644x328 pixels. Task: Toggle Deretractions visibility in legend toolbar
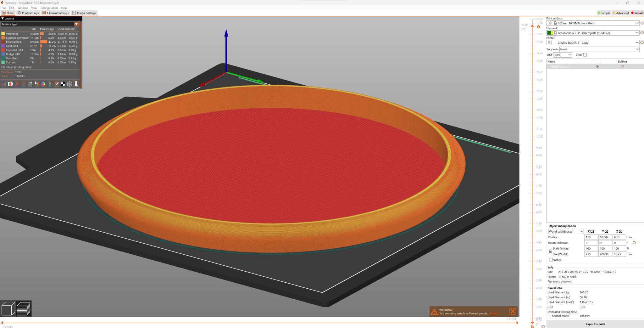(24, 84)
